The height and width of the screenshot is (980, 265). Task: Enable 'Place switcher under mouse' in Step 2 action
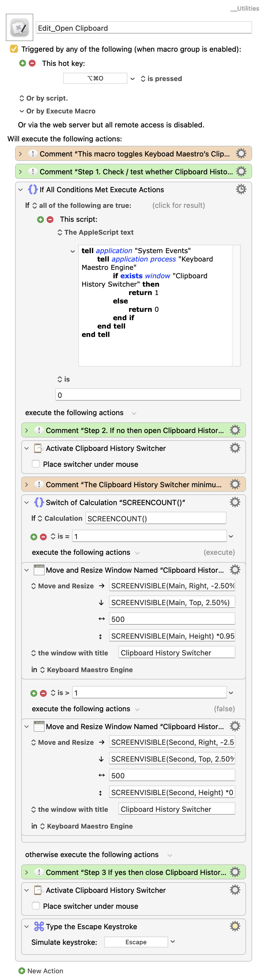(36, 464)
